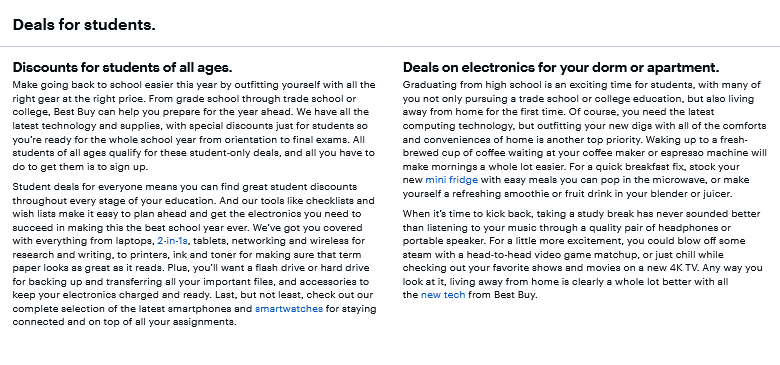Screen dimensions: 780x365
Task: Click the paragraph starting 'Student deals for everyone'
Action: [x=194, y=255]
